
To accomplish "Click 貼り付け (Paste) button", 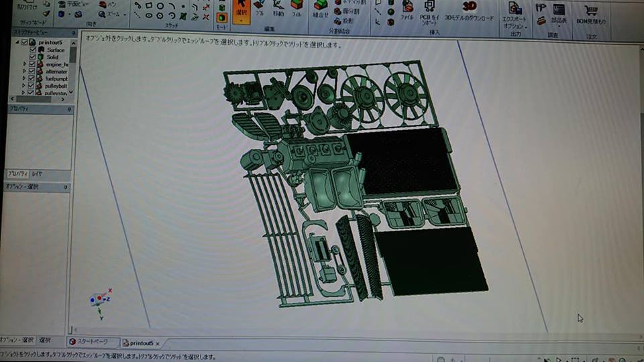I will (x=27, y=5).
